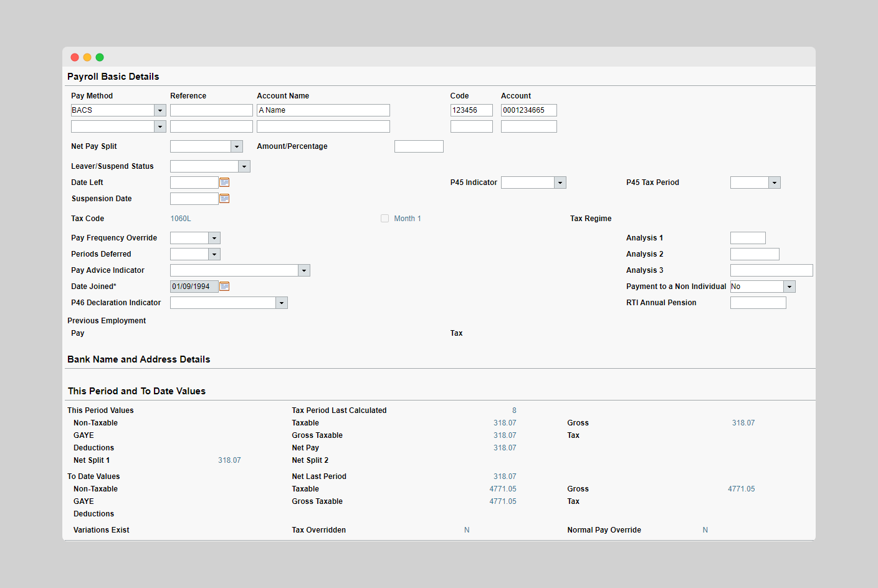Click the Analysis 1 input field
The height and width of the screenshot is (588, 878).
[x=747, y=237]
